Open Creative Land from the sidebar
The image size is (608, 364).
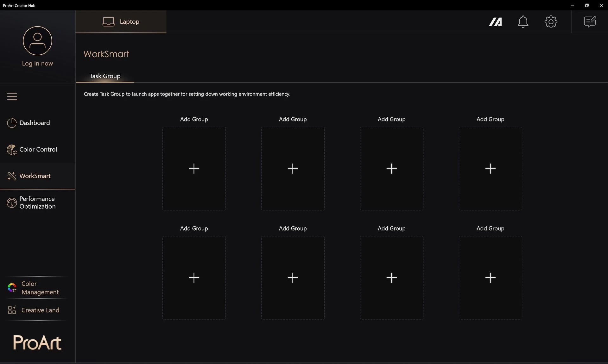(37, 310)
